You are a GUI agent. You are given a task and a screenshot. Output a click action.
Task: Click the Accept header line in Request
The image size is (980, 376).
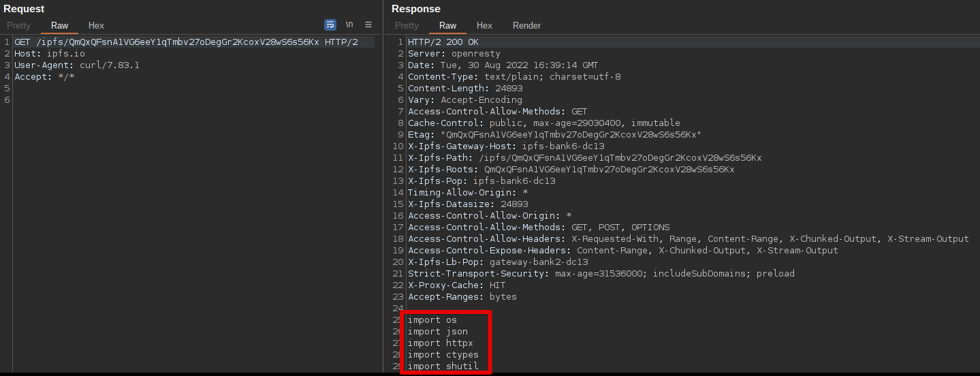[44, 77]
